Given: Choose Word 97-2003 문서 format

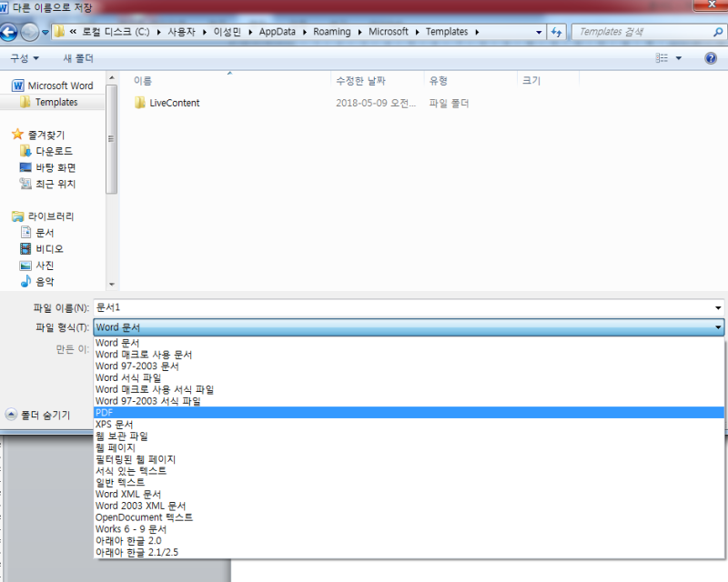Looking at the screenshot, I should click(409, 366).
